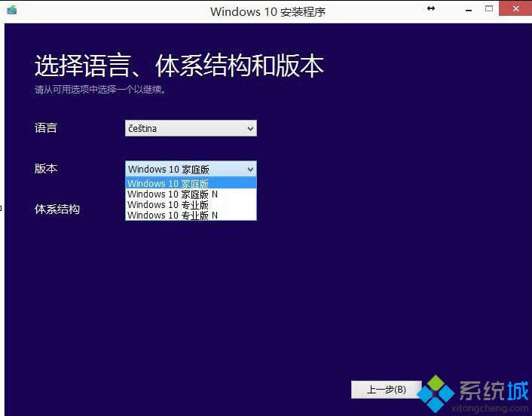
Task: Click the 选择语言、体系结构和版本 heading
Action: (x=179, y=66)
